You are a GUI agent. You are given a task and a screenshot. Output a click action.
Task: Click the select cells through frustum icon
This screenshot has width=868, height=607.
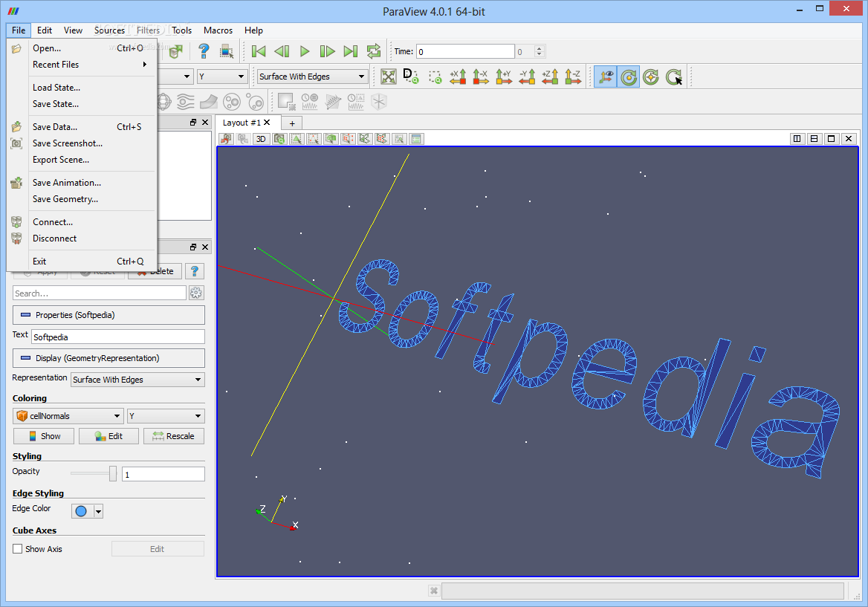click(x=331, y=139)
